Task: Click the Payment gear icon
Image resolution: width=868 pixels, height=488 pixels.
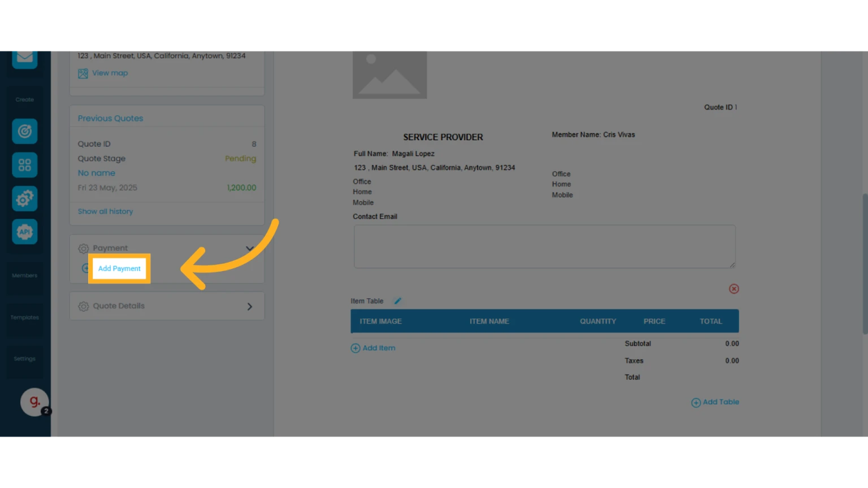Action: pos(84,249)
